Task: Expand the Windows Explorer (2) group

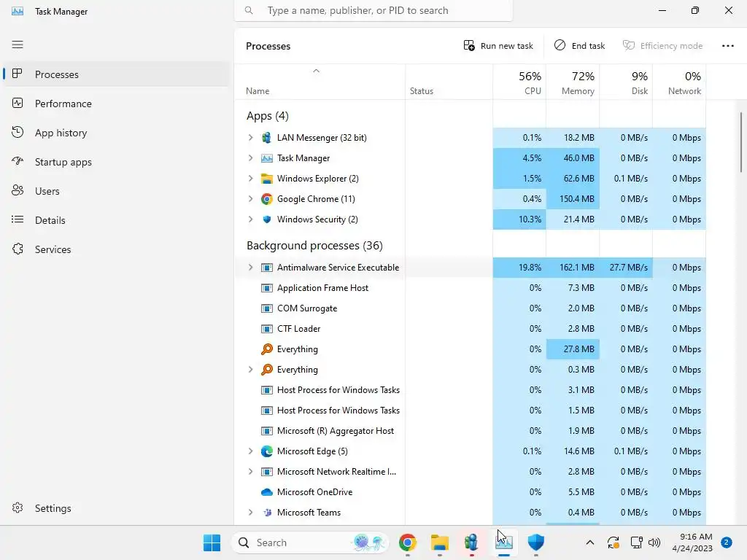Action: (251, 179)
